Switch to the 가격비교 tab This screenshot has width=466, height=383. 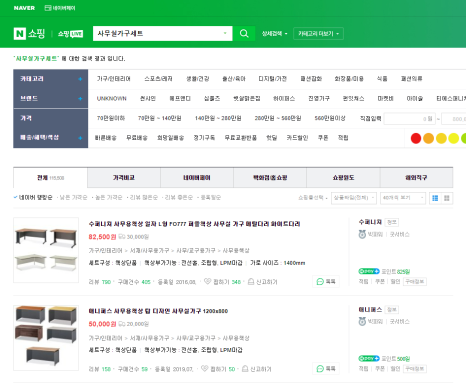coord(124,178)
